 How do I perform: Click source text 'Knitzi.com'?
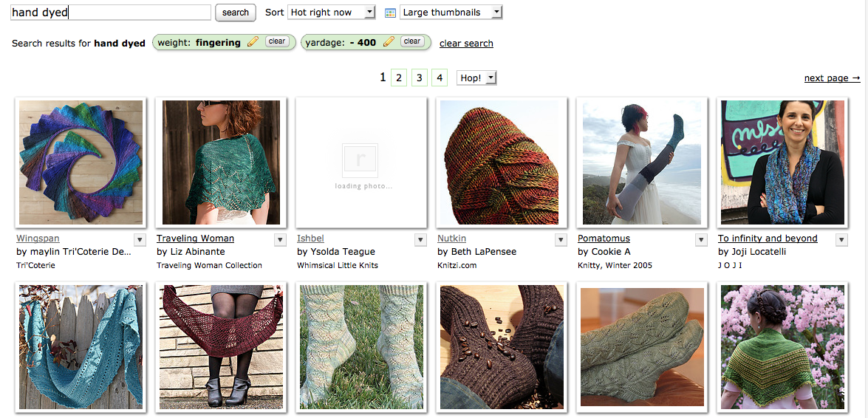click(x=457, y=265)
